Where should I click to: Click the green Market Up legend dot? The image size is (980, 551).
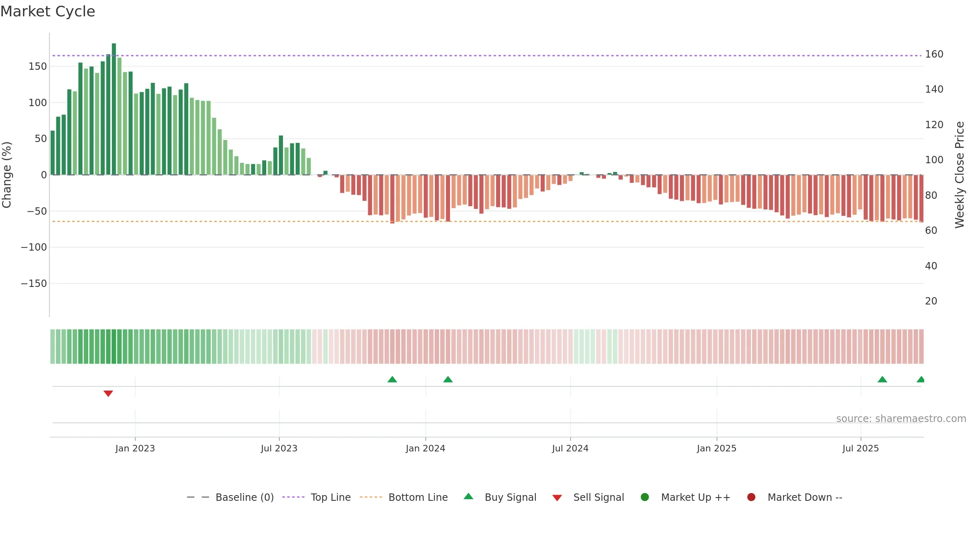click(x=645, y=497)
